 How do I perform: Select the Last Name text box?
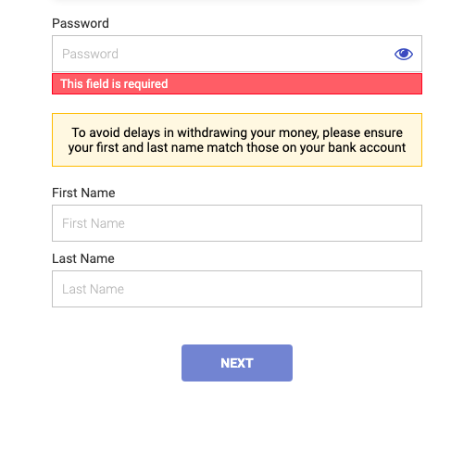tap(237, 289)
